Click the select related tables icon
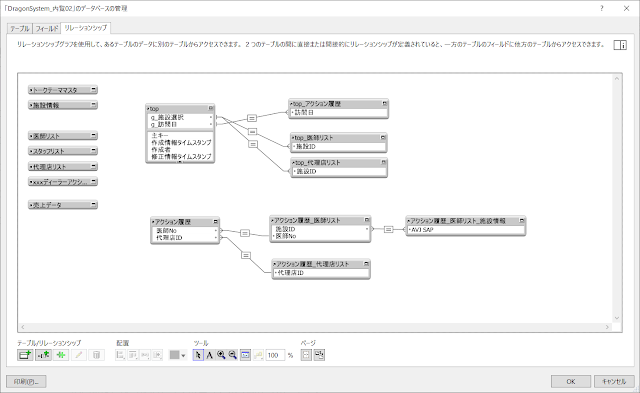 click(258, 355)
